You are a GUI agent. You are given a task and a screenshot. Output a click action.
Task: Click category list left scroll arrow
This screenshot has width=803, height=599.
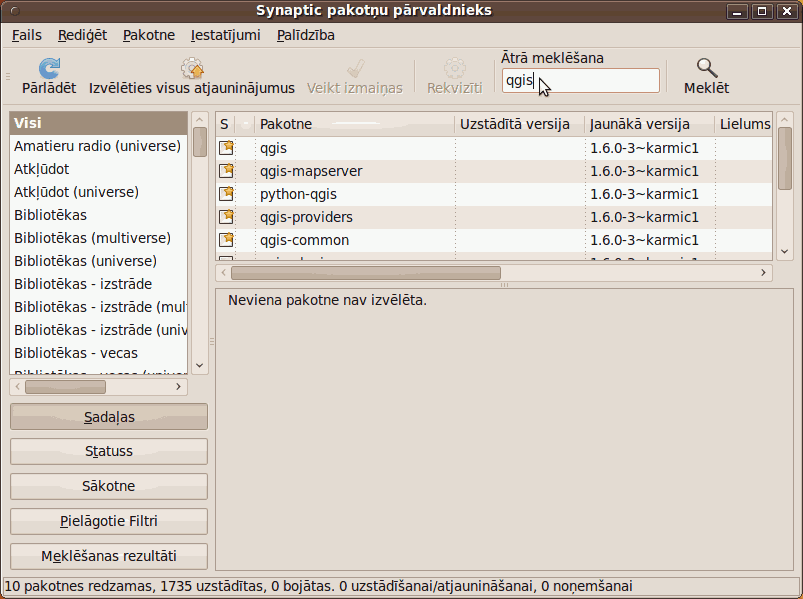click(18, 387)
